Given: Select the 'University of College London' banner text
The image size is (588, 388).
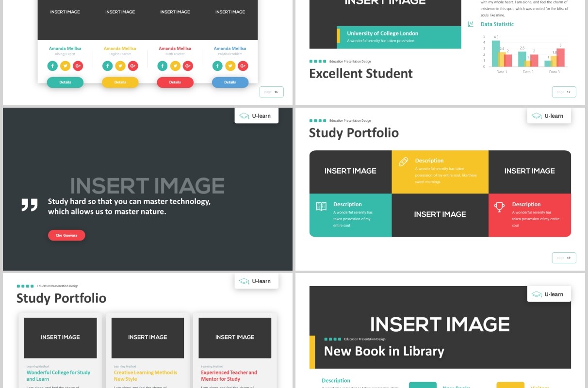Looking at the screenshot, I should click(382, 33).
